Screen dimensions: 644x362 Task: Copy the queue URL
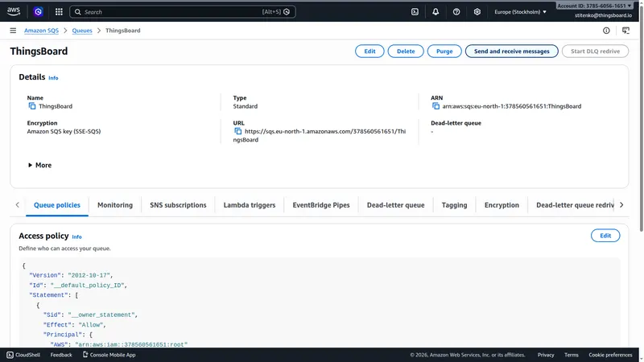[237, 131]
